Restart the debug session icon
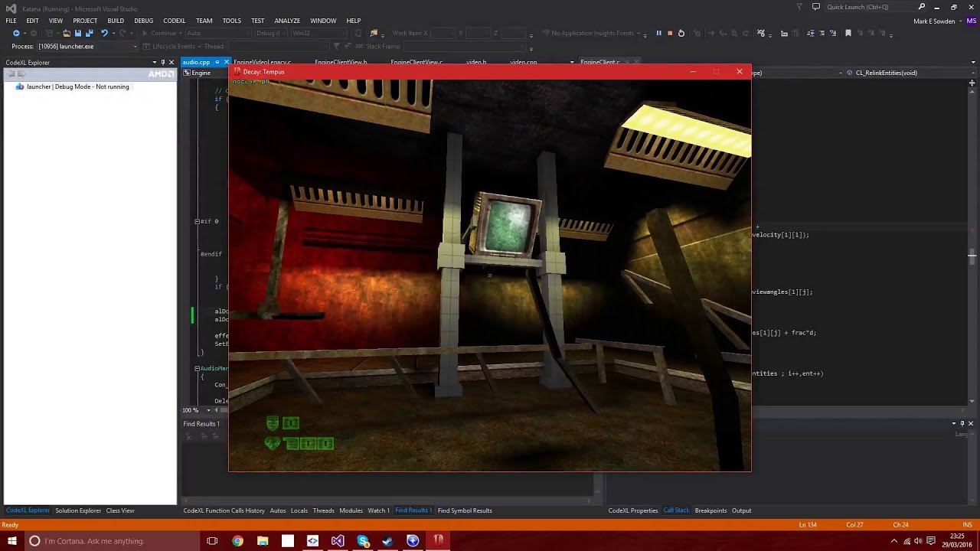The height and width of the screenshot is (551, 980). click(x=681, y=34)
